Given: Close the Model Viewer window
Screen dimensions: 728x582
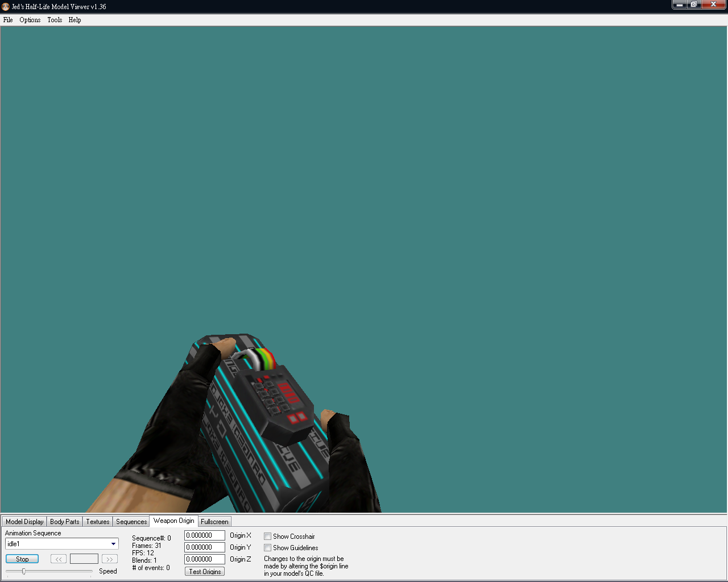Looking at the screenshot, I should (x=713, y=5).
